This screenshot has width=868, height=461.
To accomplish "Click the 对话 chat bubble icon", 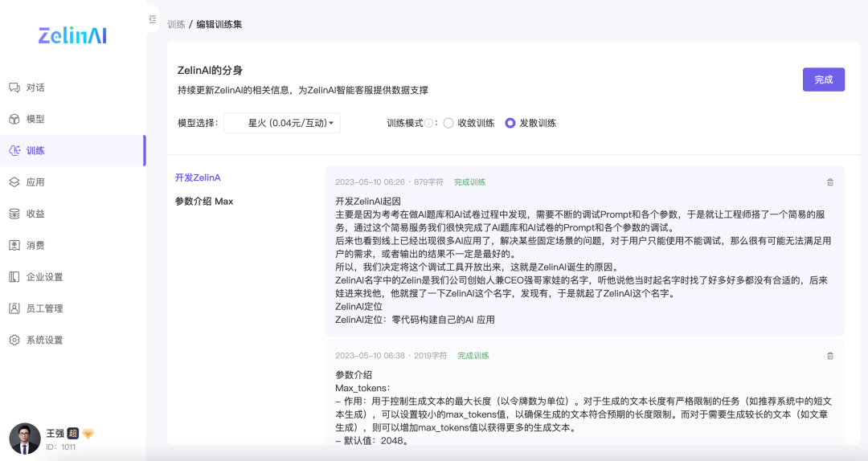I will pyautogui.click(x=14, y=88).
